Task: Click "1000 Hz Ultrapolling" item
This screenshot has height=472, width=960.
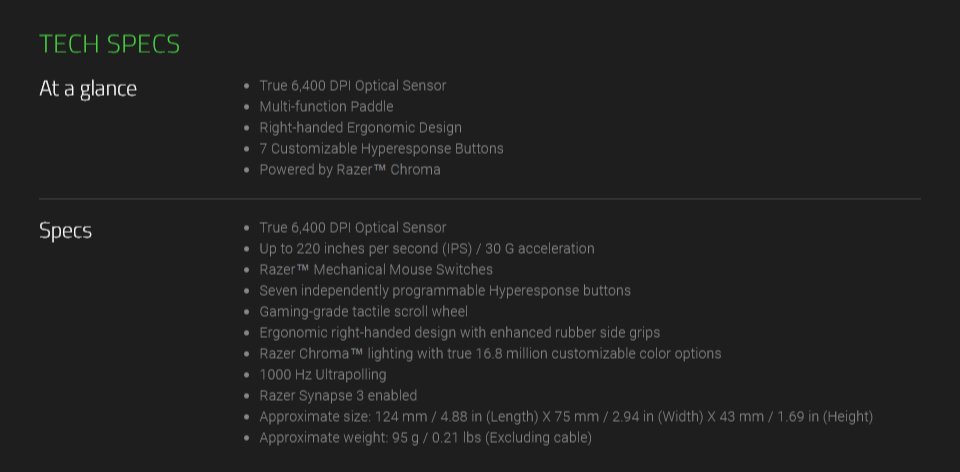Action: point(323,375)
